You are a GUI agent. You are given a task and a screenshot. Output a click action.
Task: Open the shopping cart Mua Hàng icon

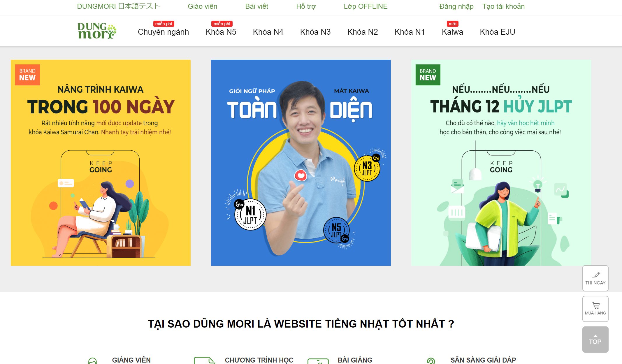(x=595, y=305)
